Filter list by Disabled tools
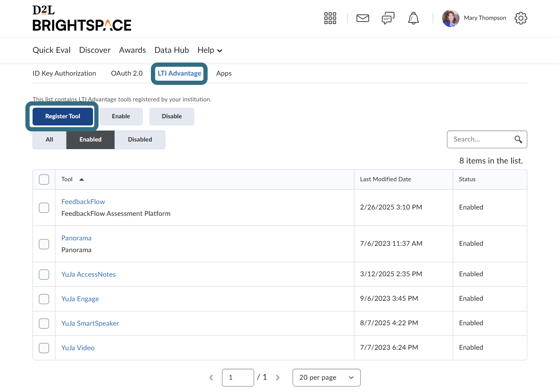The image size is (559, 392). coord(140,140)
